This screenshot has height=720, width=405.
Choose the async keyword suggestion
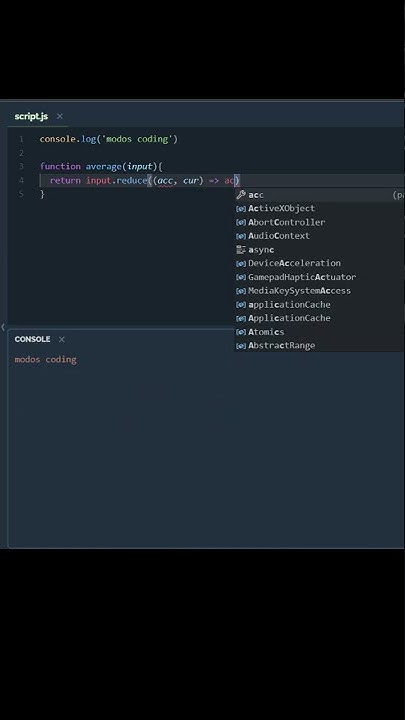point(320,250)
